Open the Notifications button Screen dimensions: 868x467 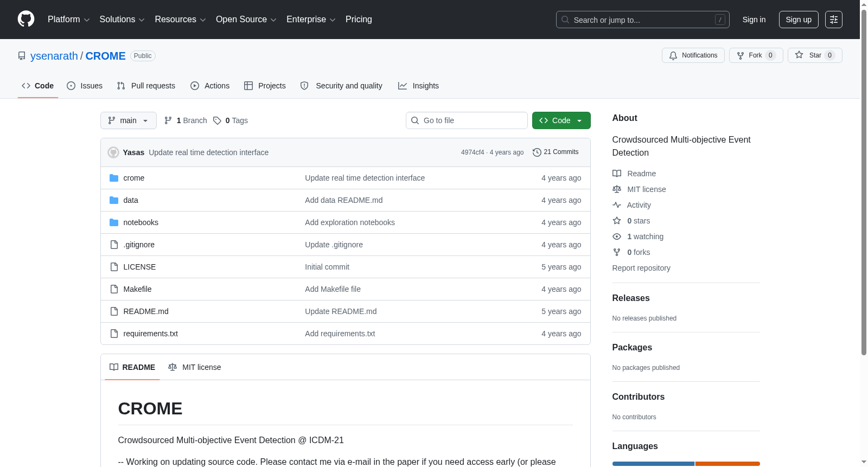[x=693, y=55]
